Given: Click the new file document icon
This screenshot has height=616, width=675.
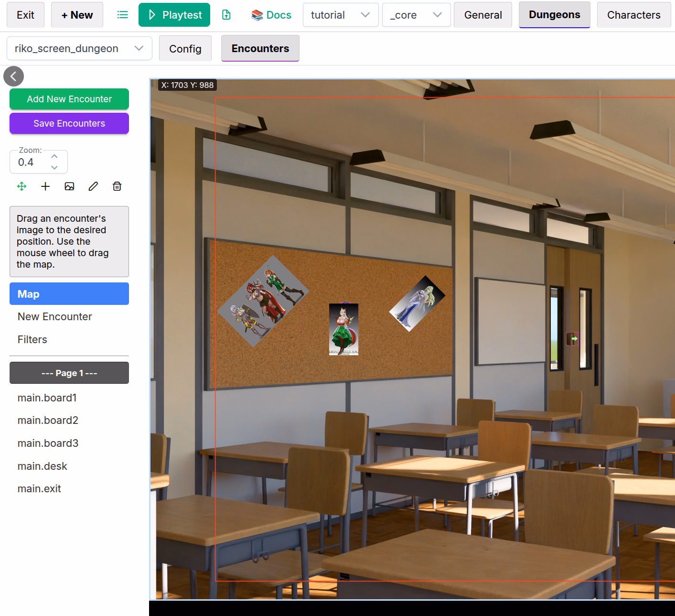Looking at the screenshot, I should click(226, 15).
